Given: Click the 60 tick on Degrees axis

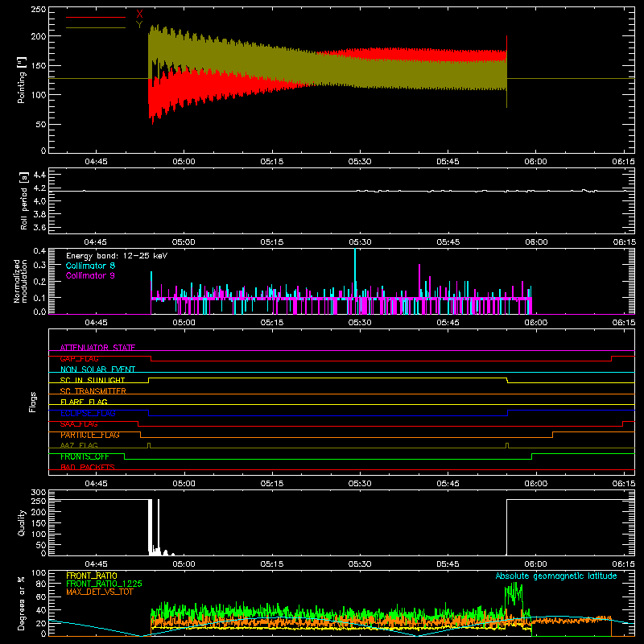Looking at the screenshot, I should (x=41, y=597).
